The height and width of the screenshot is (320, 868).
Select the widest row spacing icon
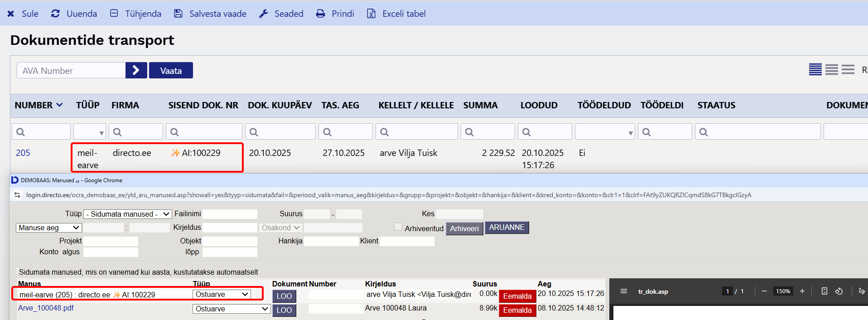click(x=848, y=69)
